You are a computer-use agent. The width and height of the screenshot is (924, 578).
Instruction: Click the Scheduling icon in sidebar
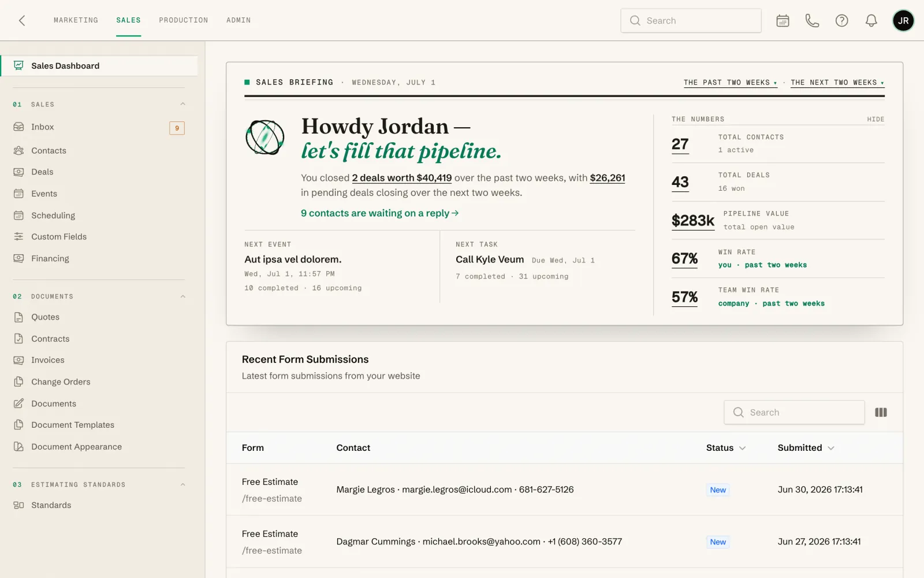[x=18, y=216]
